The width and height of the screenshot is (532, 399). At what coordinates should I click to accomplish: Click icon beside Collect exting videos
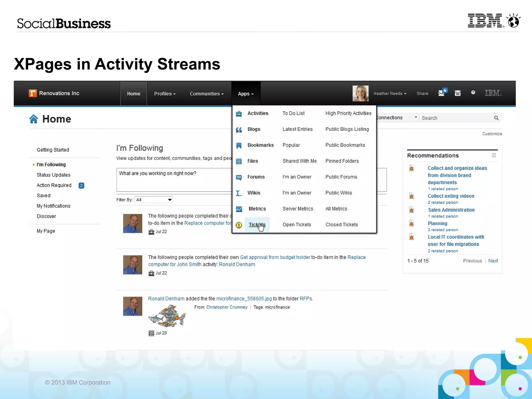coord(411,196)
